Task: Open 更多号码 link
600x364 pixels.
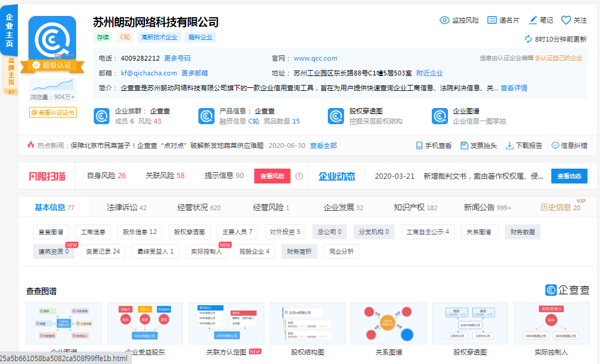Action: [177, 58]
